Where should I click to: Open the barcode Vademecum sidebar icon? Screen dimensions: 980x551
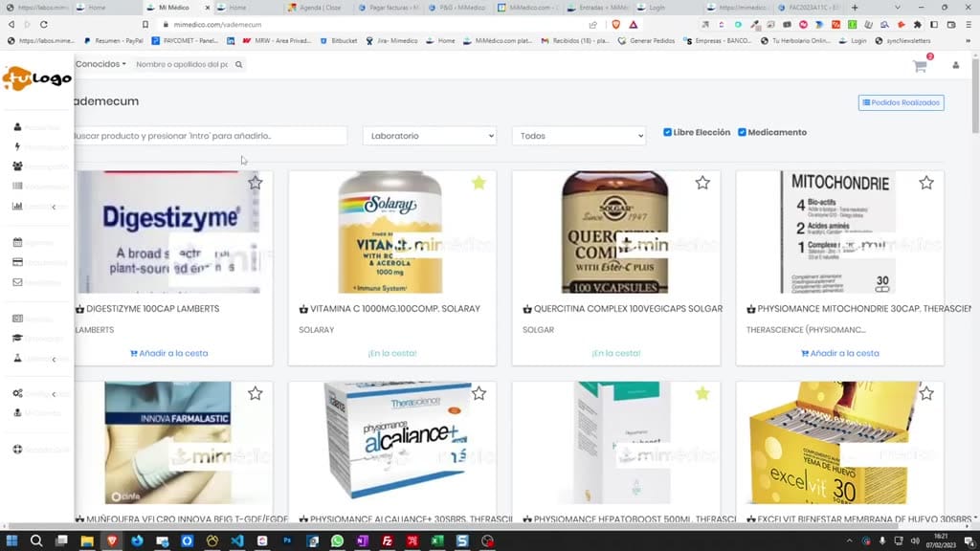point(17,187)
